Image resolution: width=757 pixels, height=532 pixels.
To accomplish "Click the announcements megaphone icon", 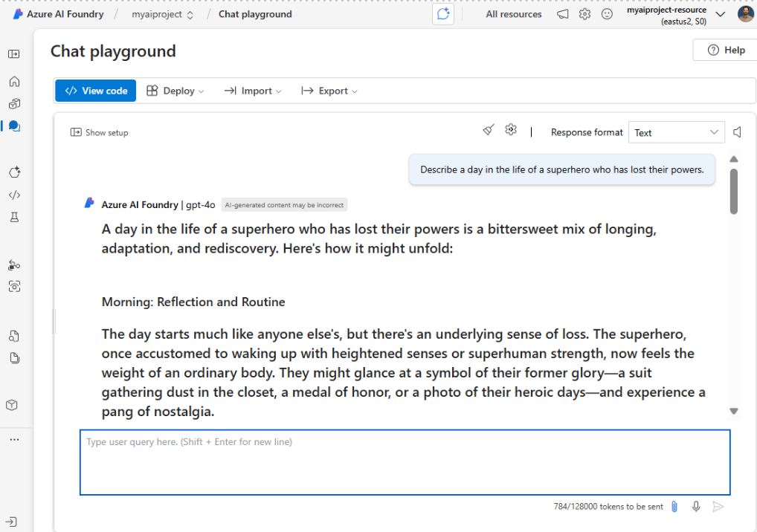I will point(563,14).
